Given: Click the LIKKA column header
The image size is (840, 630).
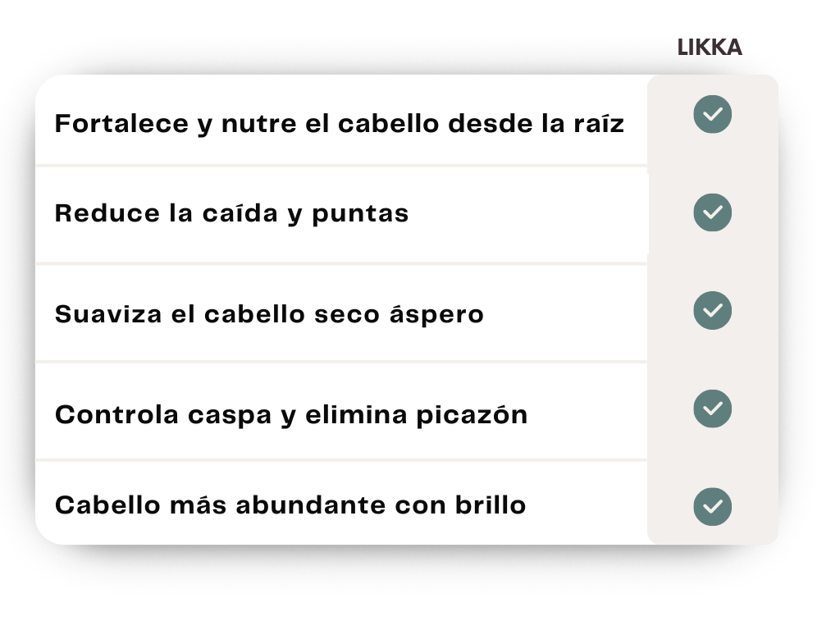Looking at the screenshot, I should [x=710, y=48].
